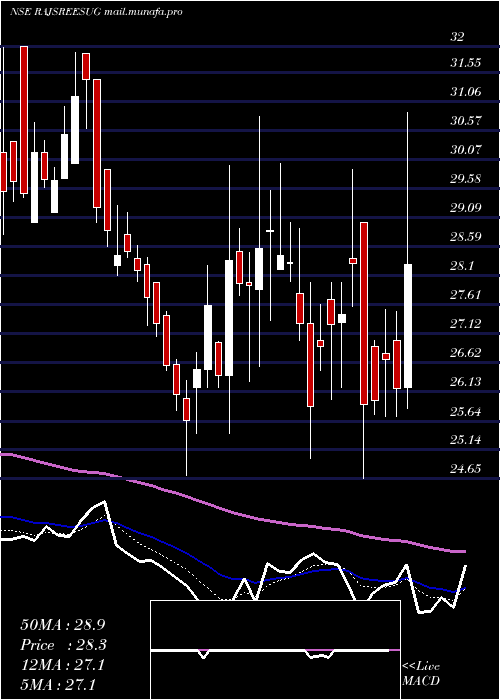Click the 28.1 price axis label

click(x=462, y=266)
